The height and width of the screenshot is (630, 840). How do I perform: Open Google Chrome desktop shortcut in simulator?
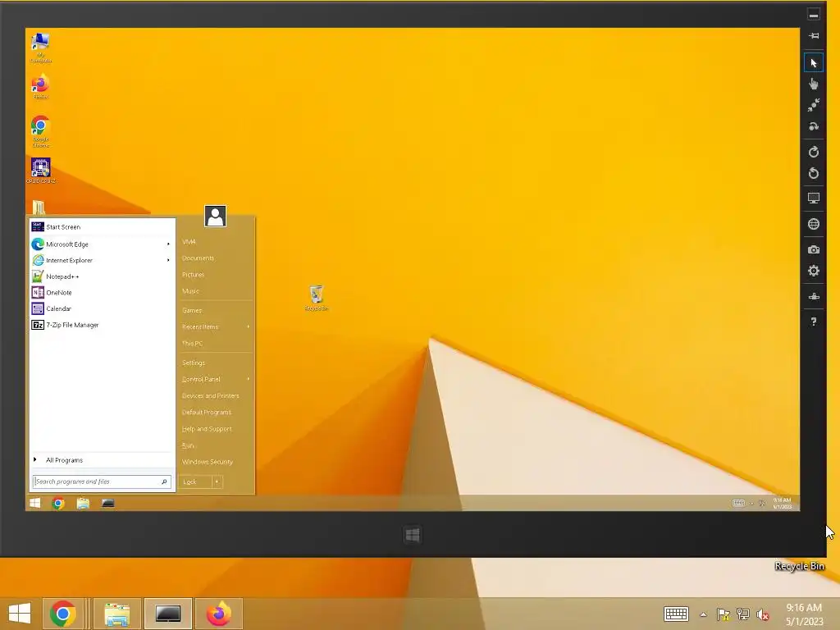point(41,131)
